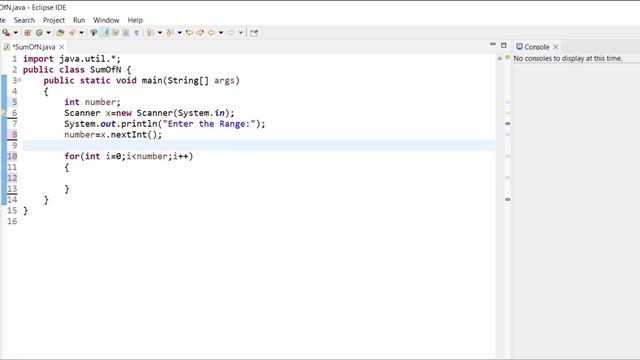Jump to Next Edit Location

(x=200, y=33)
